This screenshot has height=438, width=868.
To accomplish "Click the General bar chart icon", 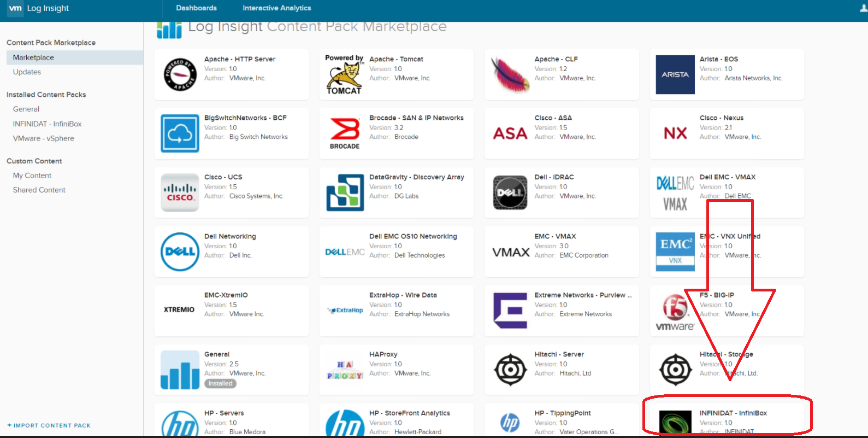I will tap(180, 370).
